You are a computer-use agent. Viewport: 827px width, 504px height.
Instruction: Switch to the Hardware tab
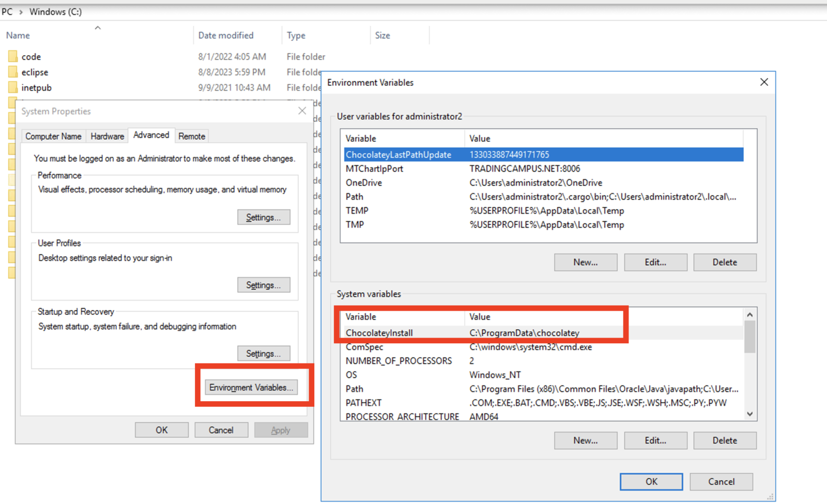pyautogui.click(x=106, y=135)
